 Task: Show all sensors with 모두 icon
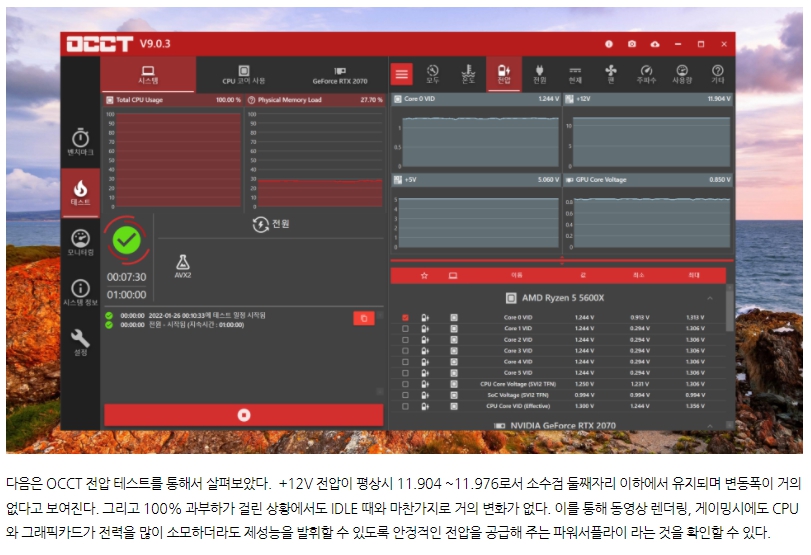tap(432, 74)
